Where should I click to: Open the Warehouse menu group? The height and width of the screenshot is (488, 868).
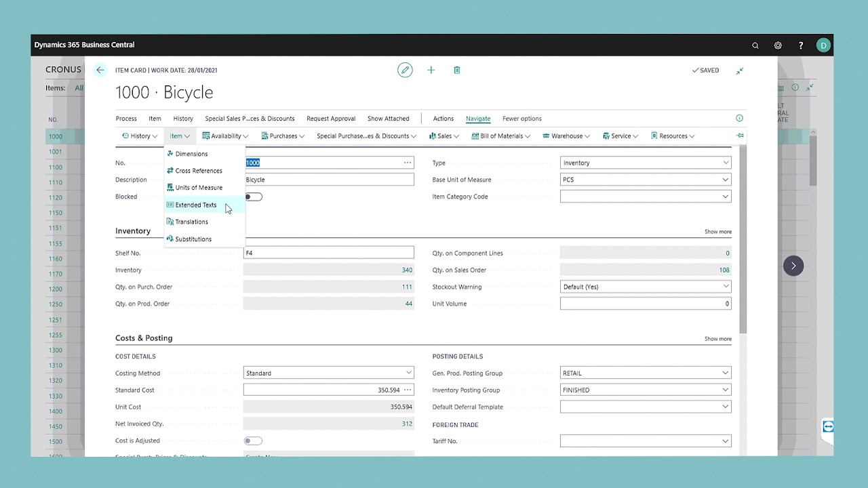[566, 136]
